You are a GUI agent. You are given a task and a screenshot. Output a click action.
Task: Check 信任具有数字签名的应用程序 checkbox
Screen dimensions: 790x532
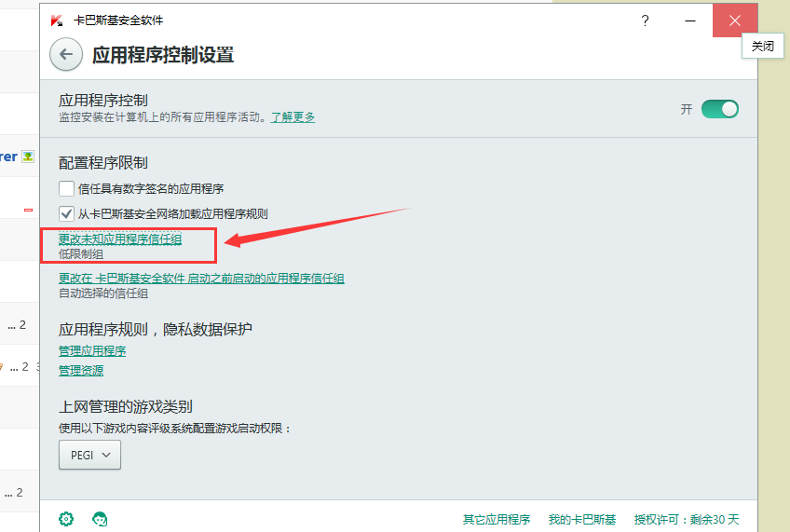[66, 188]
